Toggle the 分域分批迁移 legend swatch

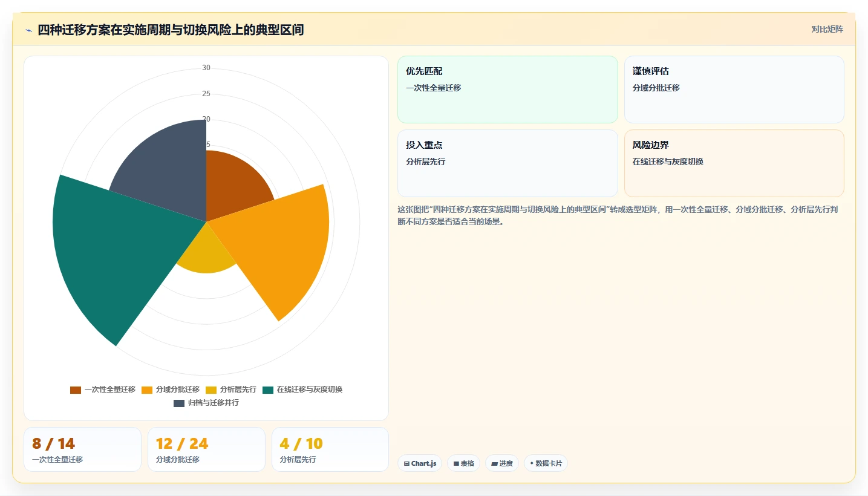pos(147,390)
